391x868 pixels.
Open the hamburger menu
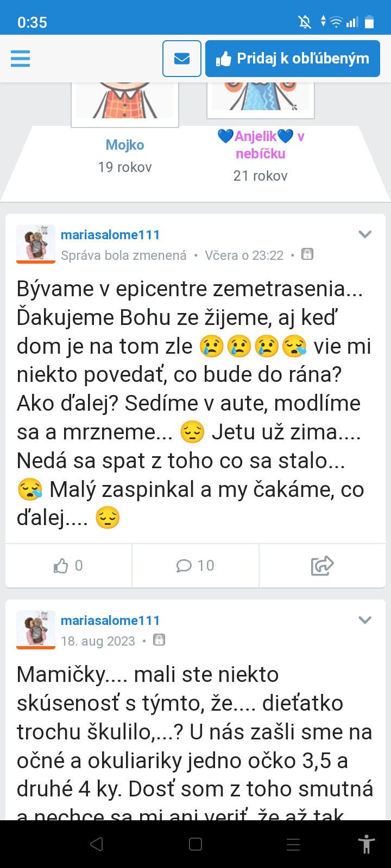pos(20,58)
